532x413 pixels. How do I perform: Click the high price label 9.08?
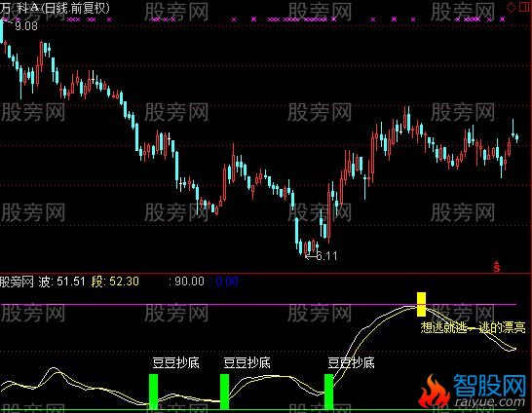click(26, 26)
